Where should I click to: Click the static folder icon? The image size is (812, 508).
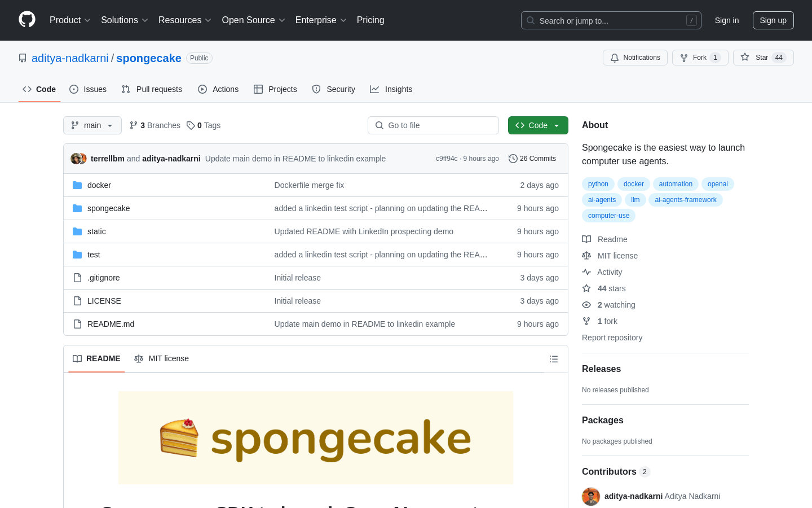click(77, 231)
